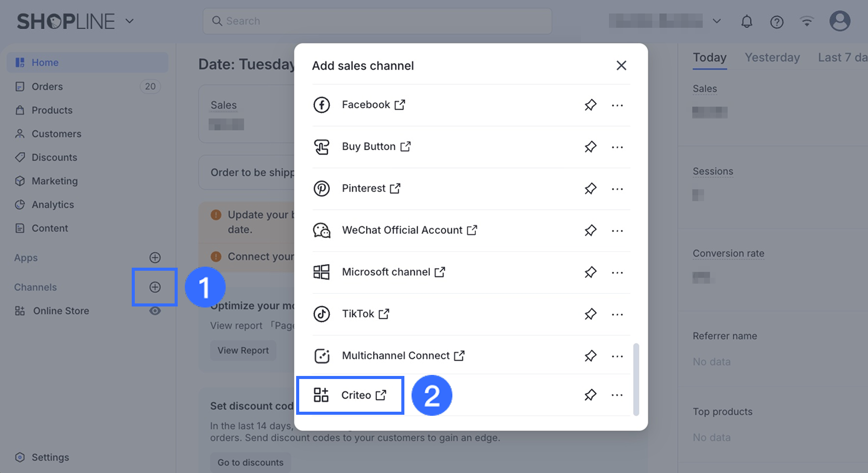Open Orders in the sidebar menu
Screen dimensions: 868x473
pos(47,86)
